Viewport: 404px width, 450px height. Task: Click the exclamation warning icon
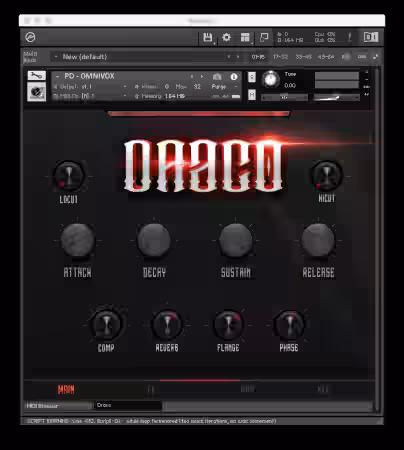click(350, 37)
